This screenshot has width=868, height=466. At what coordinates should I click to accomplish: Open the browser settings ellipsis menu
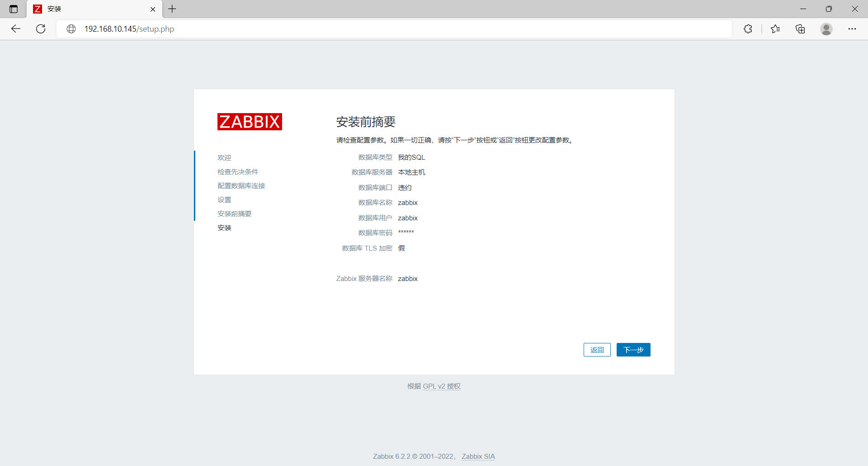(x=852, y=29)
